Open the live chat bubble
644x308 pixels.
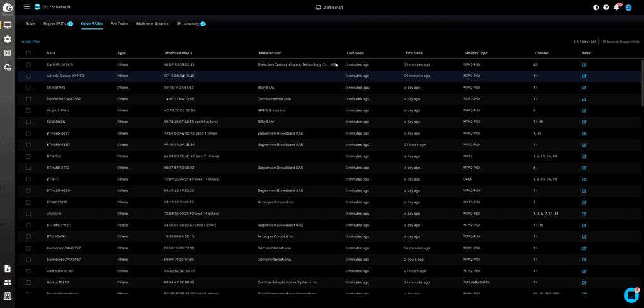[x=631, y=295]
